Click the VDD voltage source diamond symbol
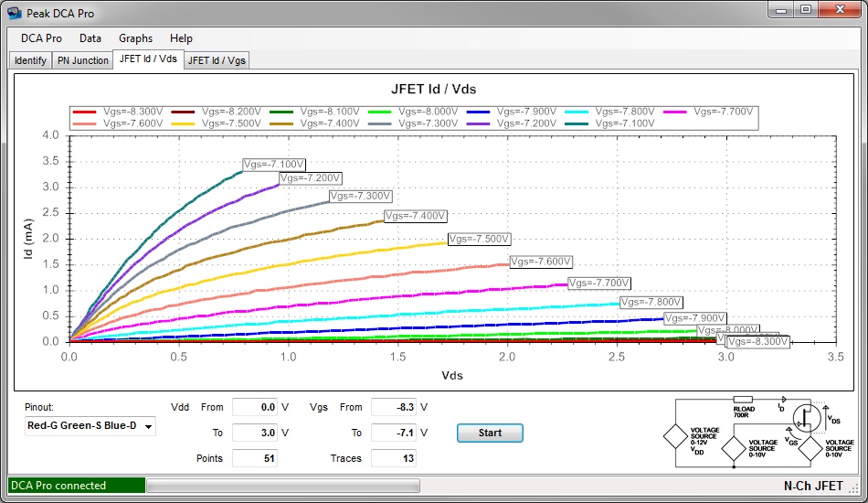This screenshot has width=868, height=503. [675, 436]
